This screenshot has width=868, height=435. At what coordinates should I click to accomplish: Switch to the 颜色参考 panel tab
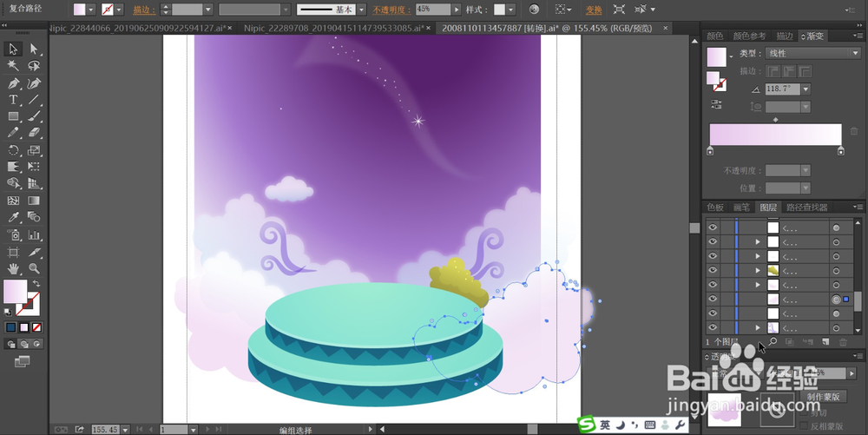(x=750, y=36)
